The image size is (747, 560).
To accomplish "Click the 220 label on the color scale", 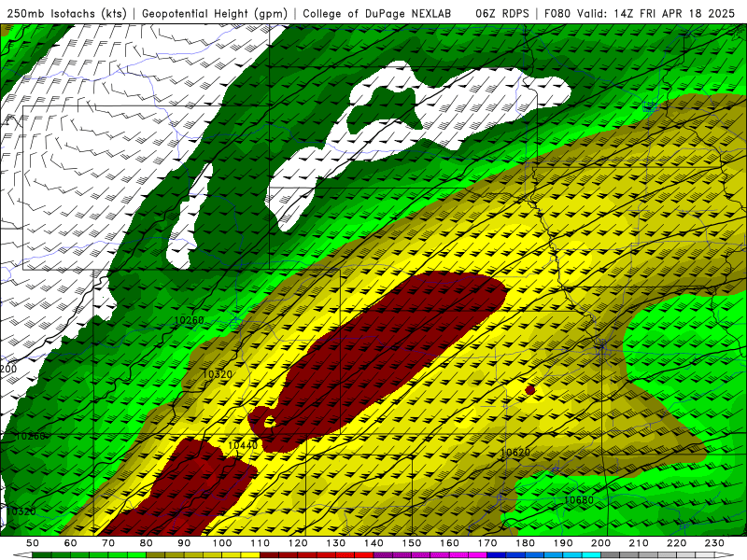I will (x=676, y=543).
